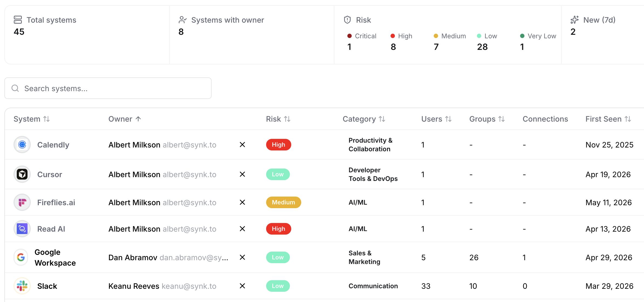
Task: Click the Risk shield icon
Action: pos(347,20)
